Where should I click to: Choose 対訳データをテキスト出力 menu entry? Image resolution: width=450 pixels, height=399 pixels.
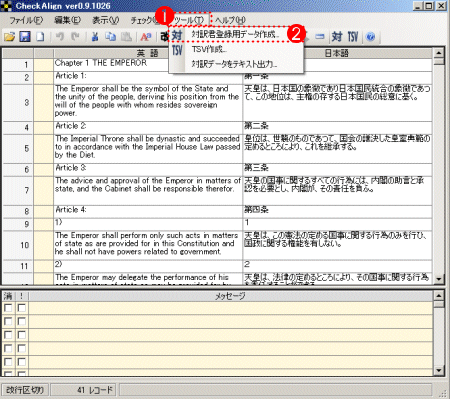[x=236, y=64]
